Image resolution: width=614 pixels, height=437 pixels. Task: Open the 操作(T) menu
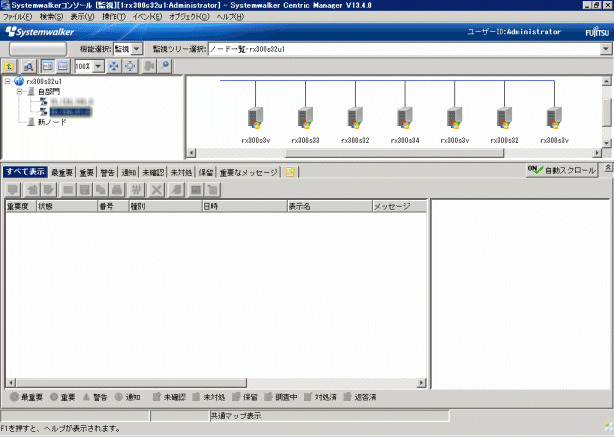pyautogui.click(x=114, y=17)
